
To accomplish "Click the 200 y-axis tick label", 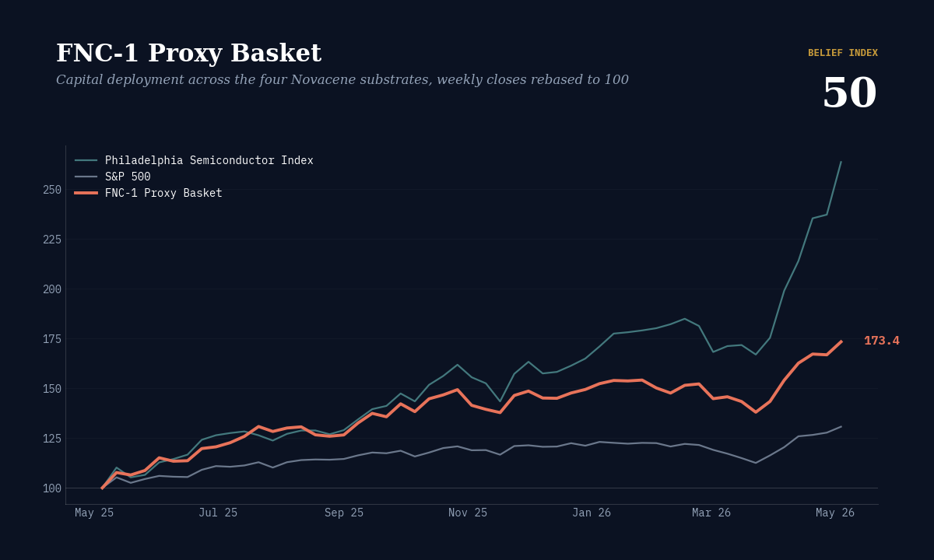I will (x=52, y=289).
